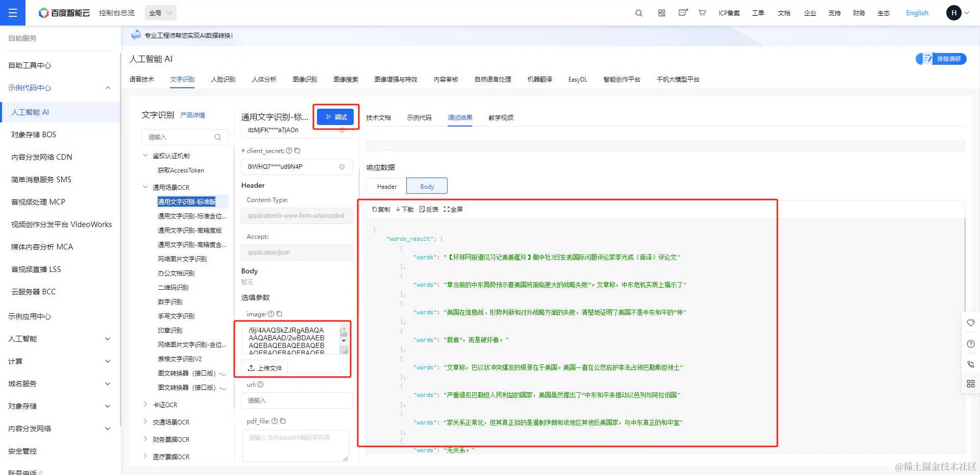The image size is (980, 475).
Task: Open the 体验调研 survey button
Action: click(941, 59)
